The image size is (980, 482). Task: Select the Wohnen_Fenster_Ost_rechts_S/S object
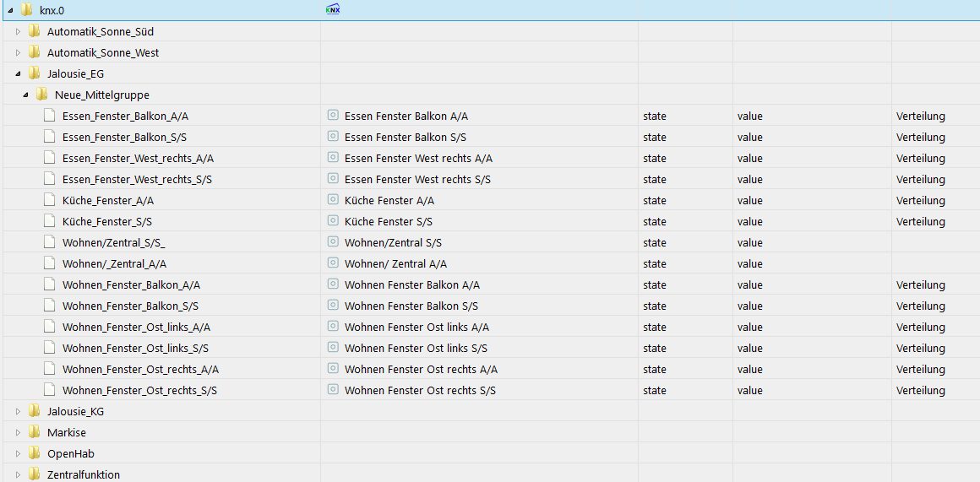[140, 391]
